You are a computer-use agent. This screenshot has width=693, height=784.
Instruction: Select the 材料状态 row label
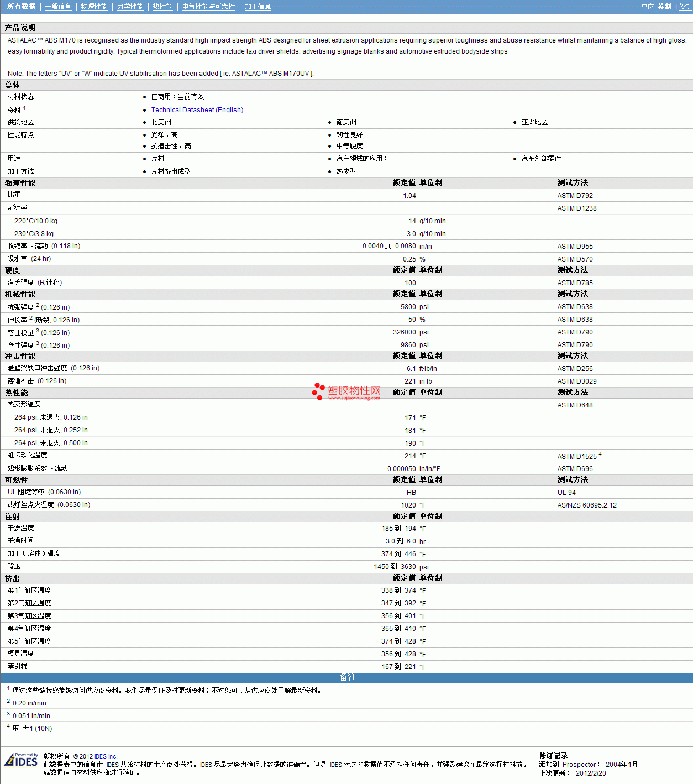(21, 97)
